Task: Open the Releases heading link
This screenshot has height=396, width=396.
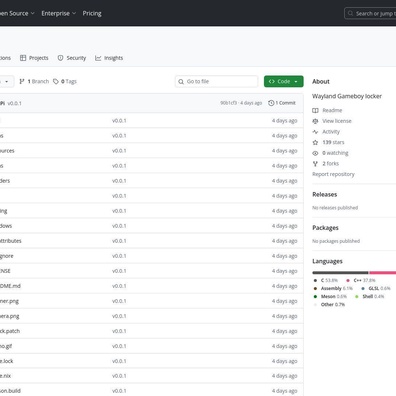Action: point(325,194)
